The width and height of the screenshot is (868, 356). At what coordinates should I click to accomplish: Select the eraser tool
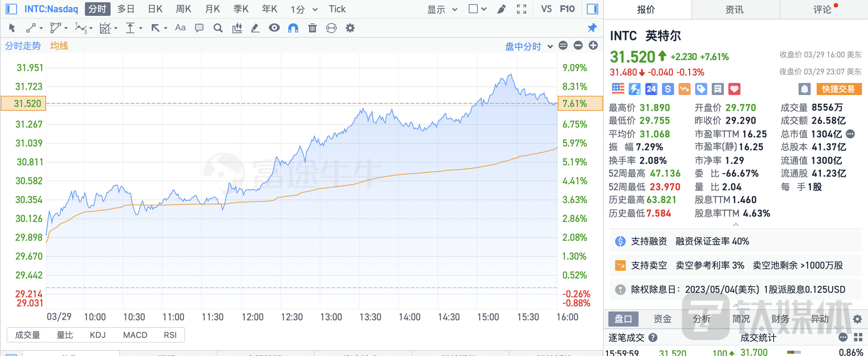click(255, 28)
